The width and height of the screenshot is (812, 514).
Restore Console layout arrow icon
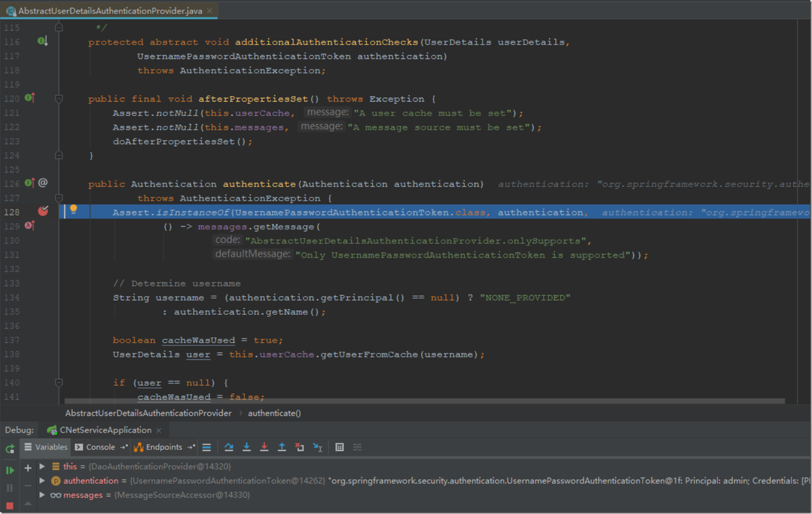[124, 448]
